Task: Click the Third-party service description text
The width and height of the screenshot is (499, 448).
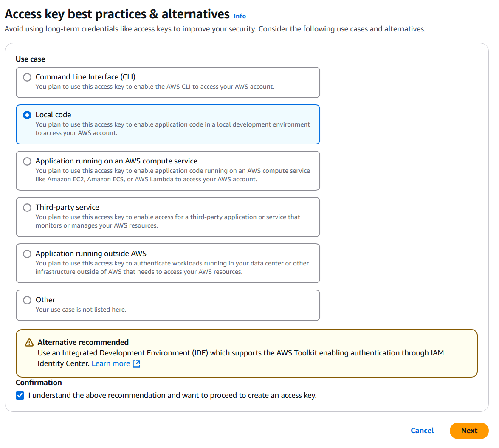Action: pos(168,221)
